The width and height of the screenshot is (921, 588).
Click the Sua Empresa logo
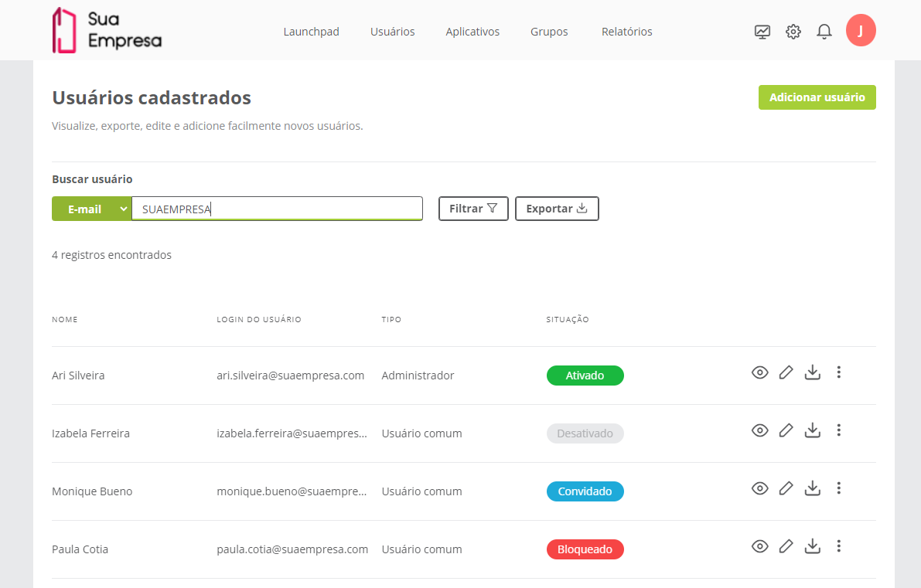click(106, 30)
